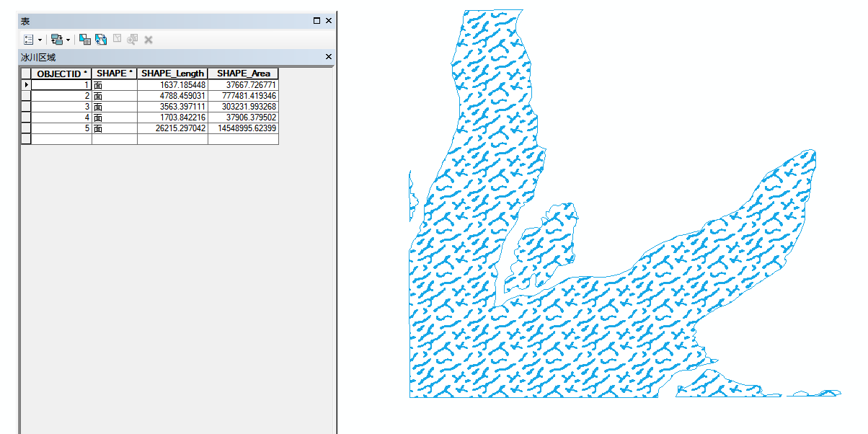This screenshot has height=434, width=868.
Task: Click the OBJECTID cell with value 2
Action: tap(62, 95)
